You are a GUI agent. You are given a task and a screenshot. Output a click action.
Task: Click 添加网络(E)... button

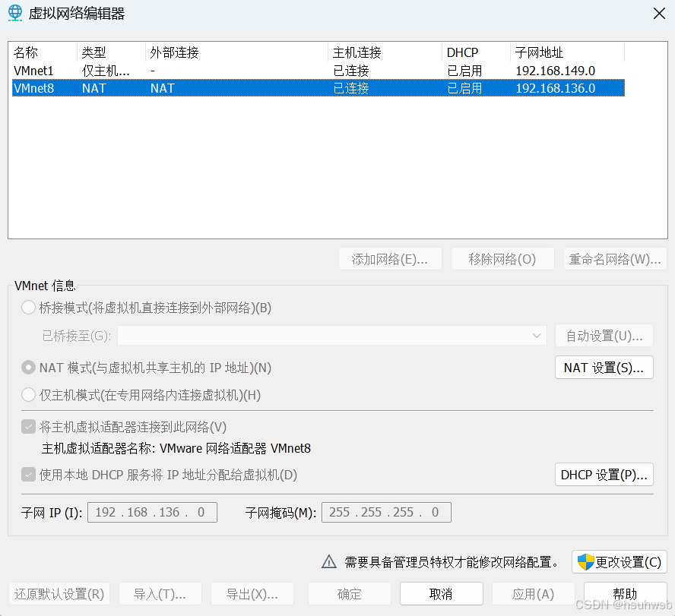click(x=390, y=259)
